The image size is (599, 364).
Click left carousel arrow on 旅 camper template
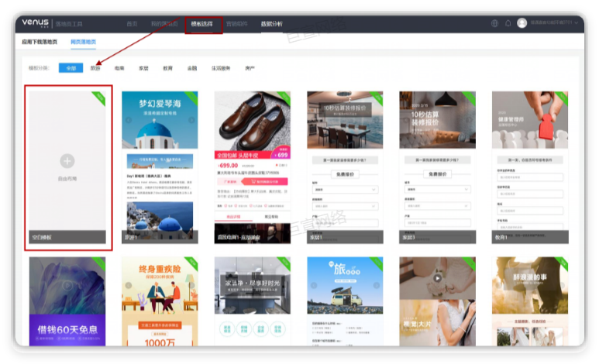[314, 285]
